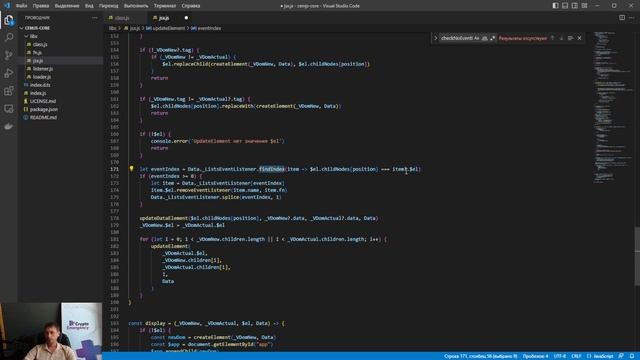Screen dimensions: 640x360
Task: Open the Explorer view in activity bar
Action: click(x=9, y=20)
